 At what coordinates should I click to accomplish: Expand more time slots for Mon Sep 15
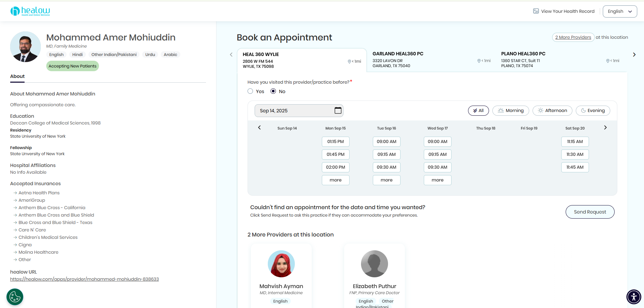335,180
